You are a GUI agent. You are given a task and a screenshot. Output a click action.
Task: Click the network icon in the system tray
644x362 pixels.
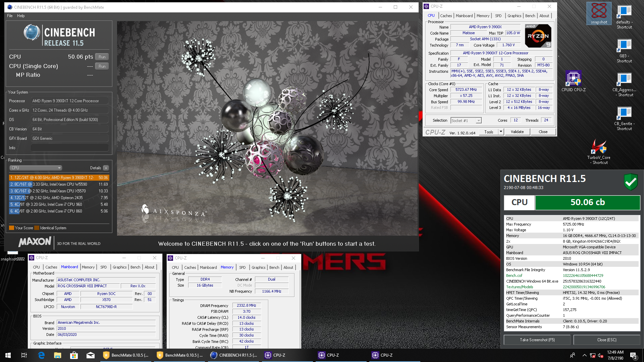point(593,355)
